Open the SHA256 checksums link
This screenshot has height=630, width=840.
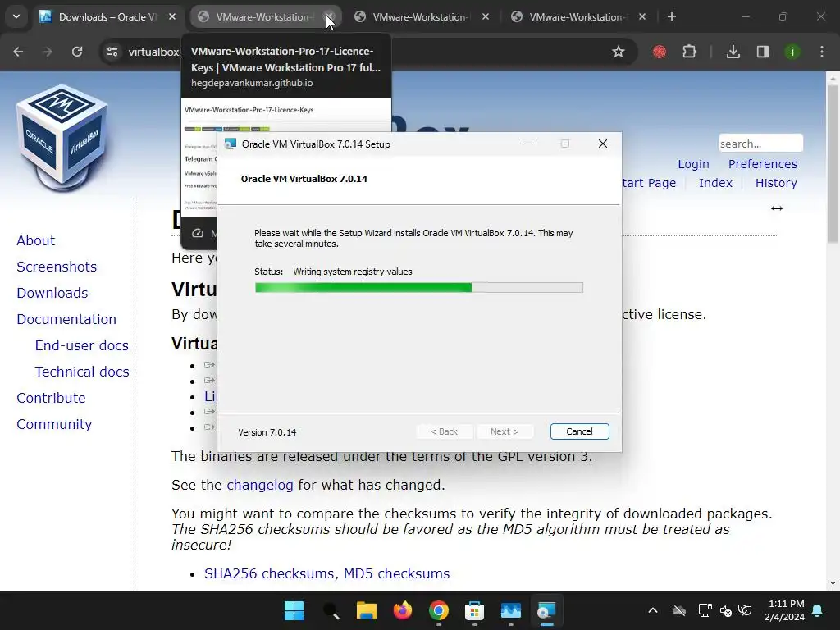pos(270,573)
